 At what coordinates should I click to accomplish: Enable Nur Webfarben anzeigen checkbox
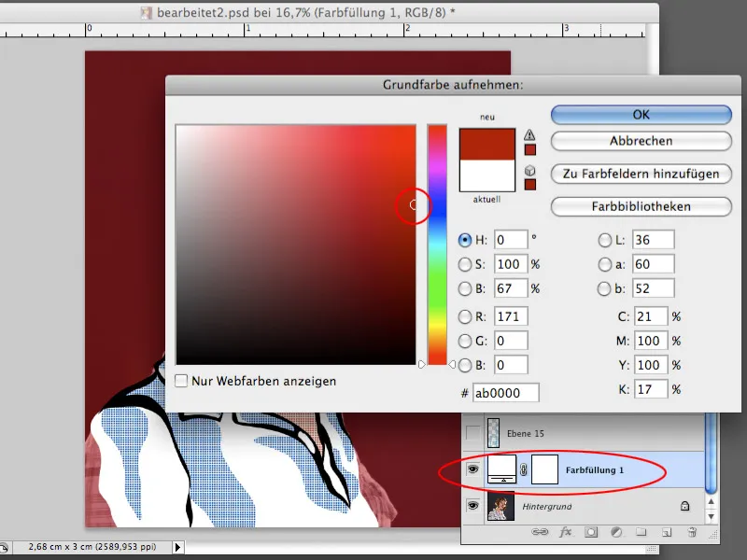(x=181, y=381)
